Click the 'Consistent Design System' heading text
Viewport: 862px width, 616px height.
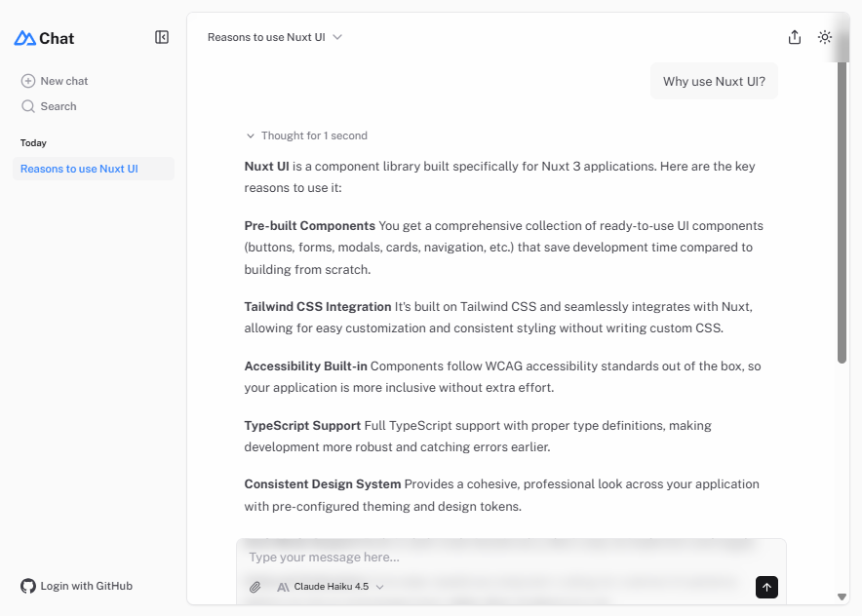[323, 484]
